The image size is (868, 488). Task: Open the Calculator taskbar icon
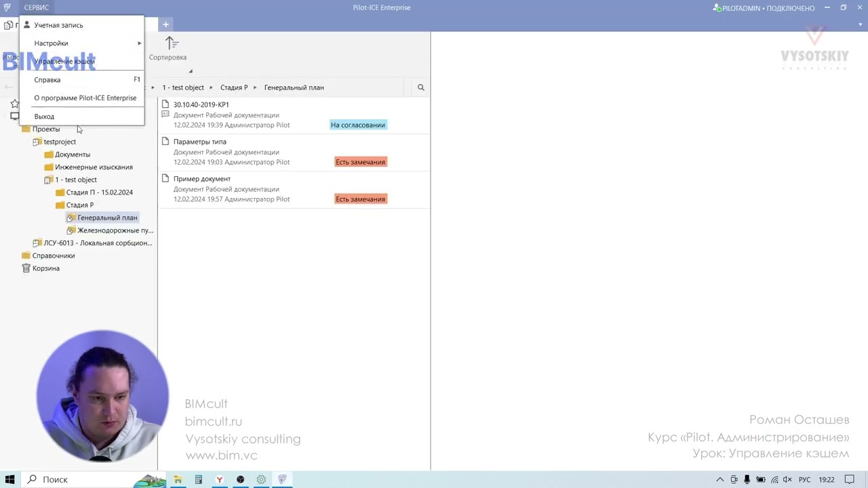(x=199, y=480)
